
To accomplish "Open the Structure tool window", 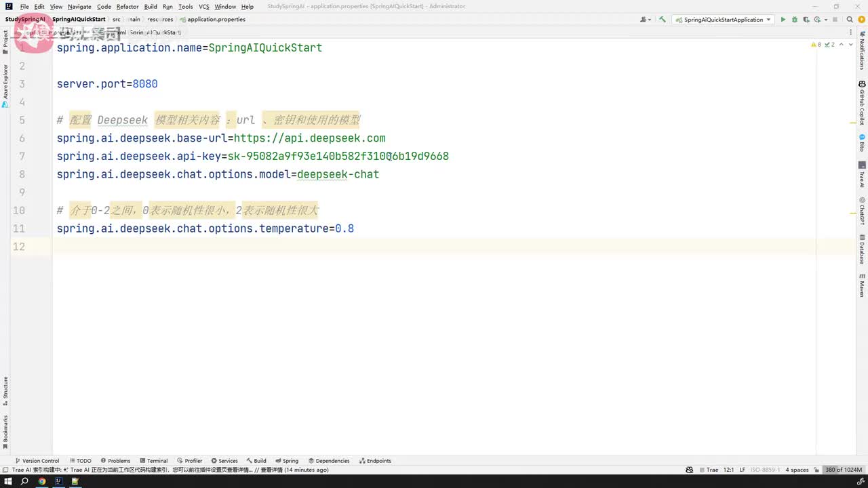I will click(5, 391).
